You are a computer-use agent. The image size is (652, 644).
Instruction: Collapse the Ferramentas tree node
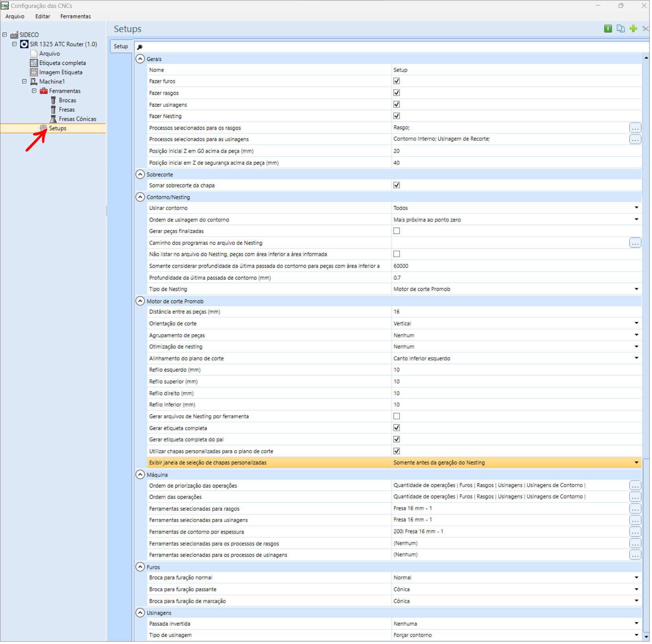pyautogui.click(x=34, y=91)
